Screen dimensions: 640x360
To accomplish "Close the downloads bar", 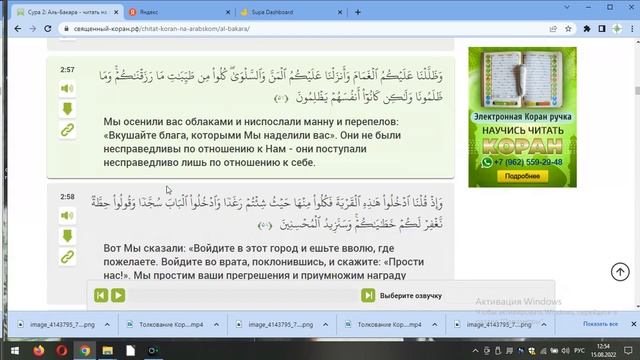I will click(x=633, y=324).
